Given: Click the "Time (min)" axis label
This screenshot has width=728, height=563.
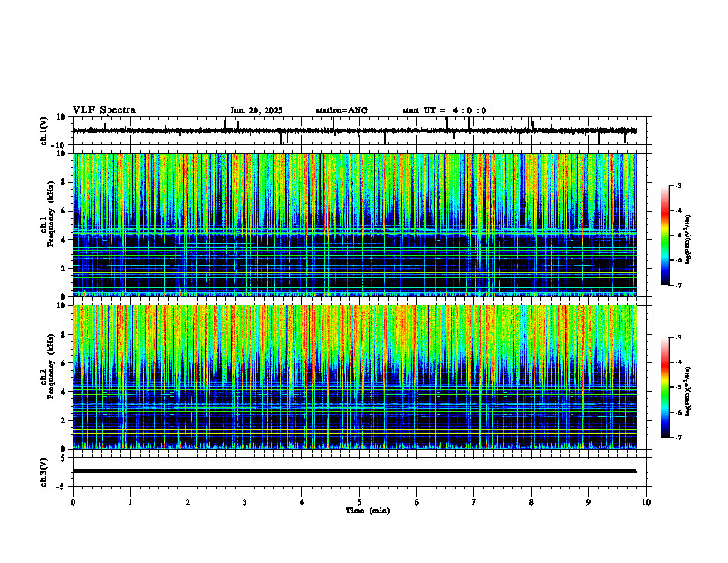Looking at the screenshot, I should (x=368, y=511).
